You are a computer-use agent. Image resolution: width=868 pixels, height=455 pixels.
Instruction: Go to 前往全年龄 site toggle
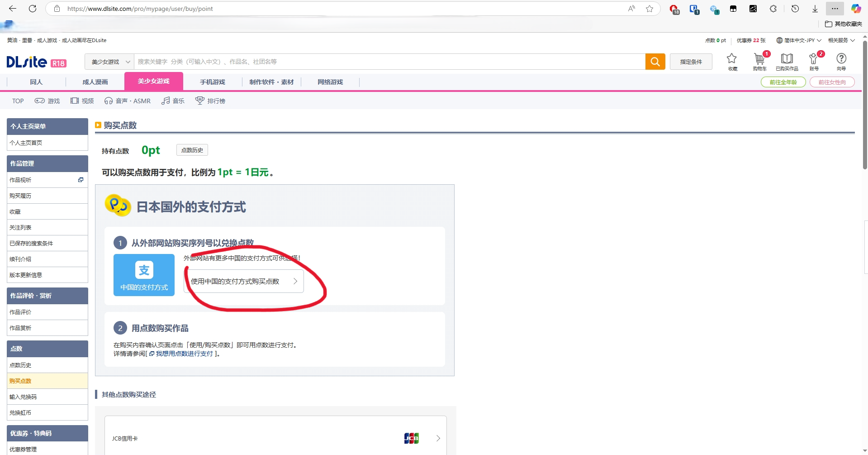pyautogui.click(x=783, y=82)
